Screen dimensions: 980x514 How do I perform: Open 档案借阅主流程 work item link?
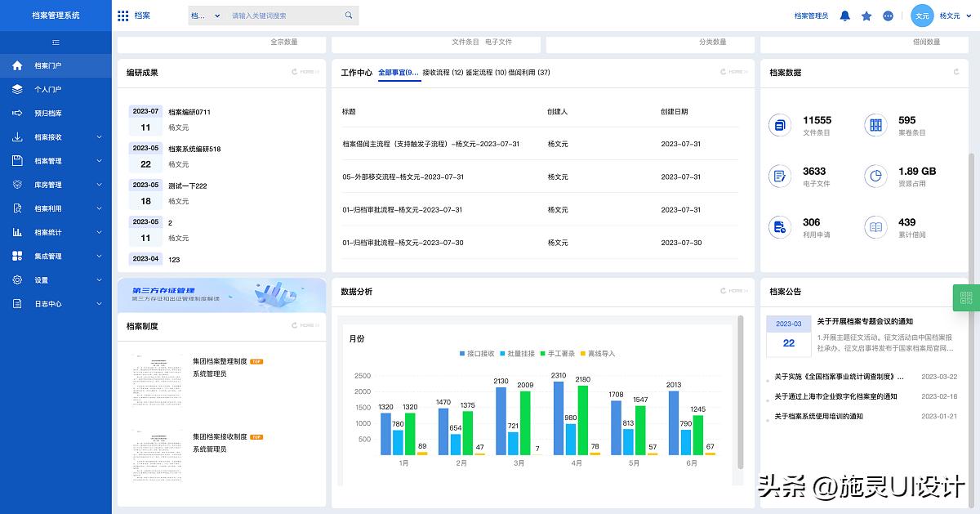click(x=430, y=144)
